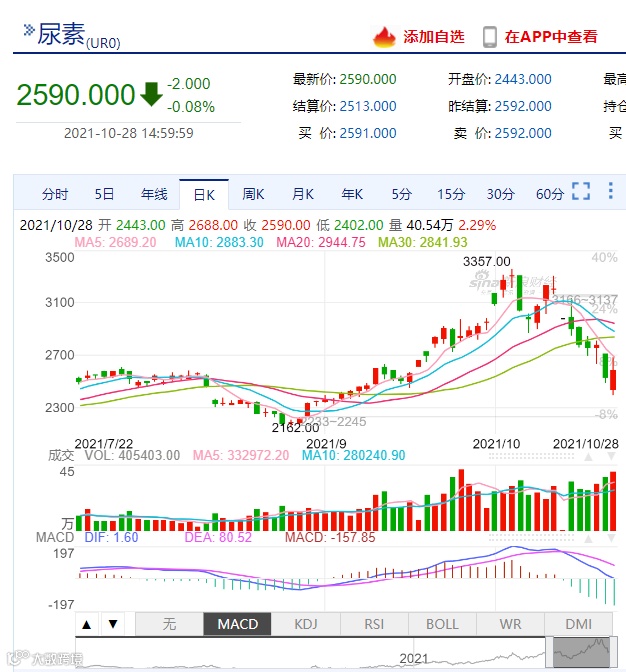Click the 开盘价 2443.000 value
Image resolution: width=626 pixels, height=672 pixels.
pos(523,79)
